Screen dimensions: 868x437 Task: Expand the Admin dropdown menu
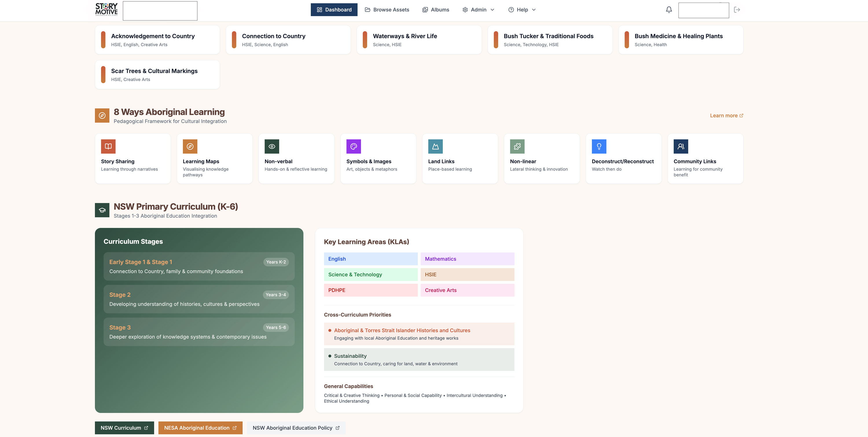(x=478, y=10)
